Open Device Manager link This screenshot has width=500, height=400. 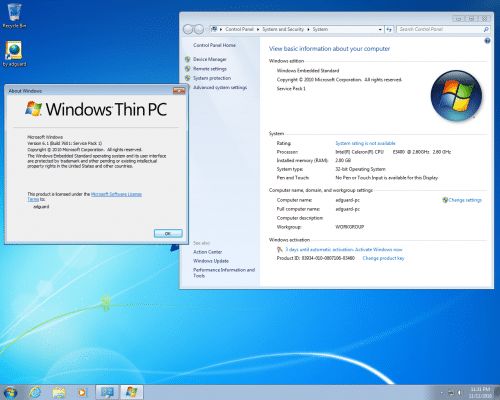coord(210,59)
